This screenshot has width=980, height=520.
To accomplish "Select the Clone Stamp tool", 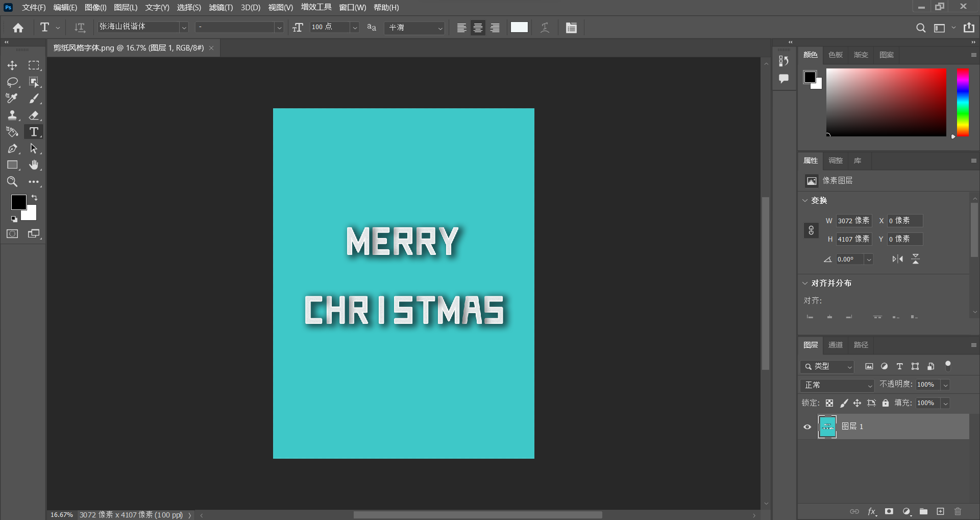I will 12,115.
